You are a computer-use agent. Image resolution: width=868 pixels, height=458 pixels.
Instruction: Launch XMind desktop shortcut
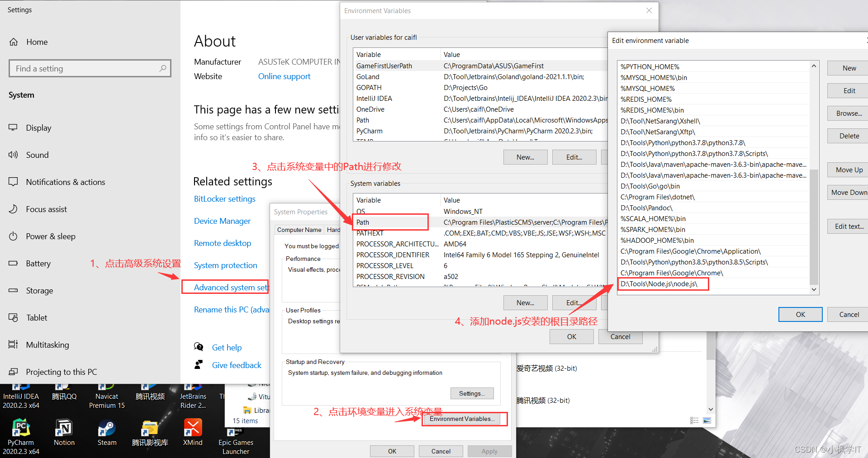[x=193, y=432]
